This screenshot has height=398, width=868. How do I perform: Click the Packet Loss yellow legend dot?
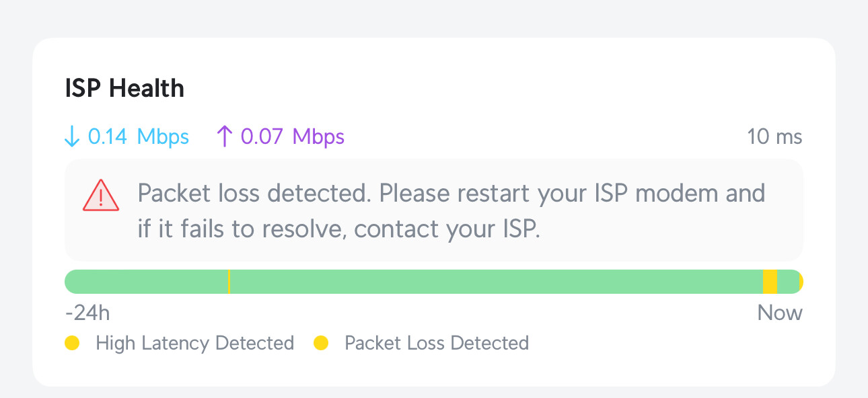pyautogui.click(x=321, y=343)
